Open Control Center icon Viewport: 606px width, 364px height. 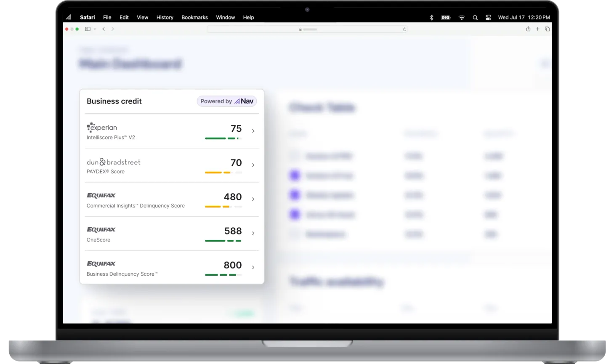[488, 18]
